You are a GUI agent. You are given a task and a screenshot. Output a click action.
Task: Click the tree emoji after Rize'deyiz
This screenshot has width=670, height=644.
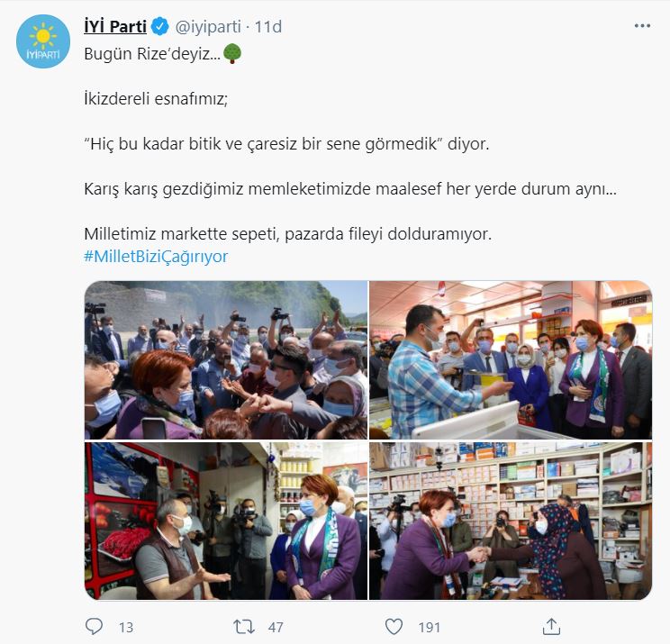point(232,53)
